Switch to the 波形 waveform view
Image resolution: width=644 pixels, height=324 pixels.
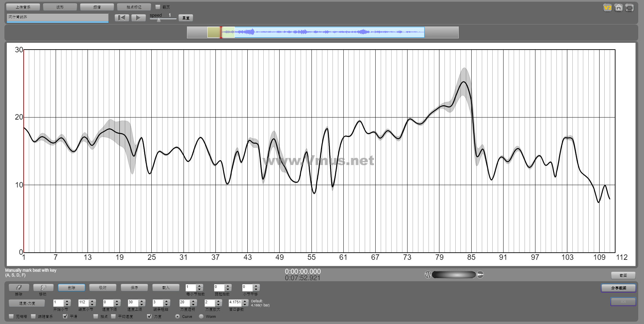click(60, 7)
